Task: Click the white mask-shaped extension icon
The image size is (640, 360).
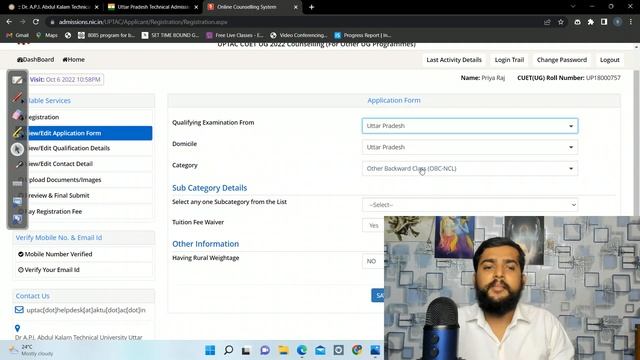Action: (577, 22)
